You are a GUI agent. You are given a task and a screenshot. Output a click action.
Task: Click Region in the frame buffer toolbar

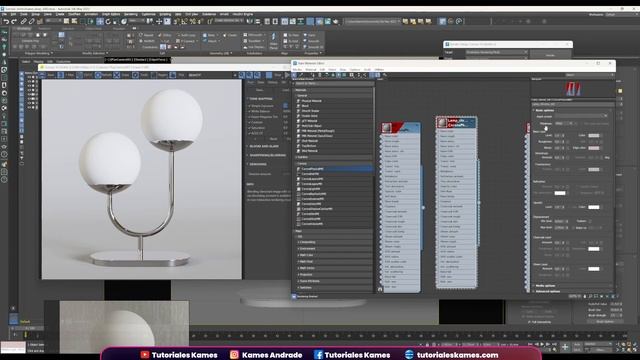click(x=160, y=75)
